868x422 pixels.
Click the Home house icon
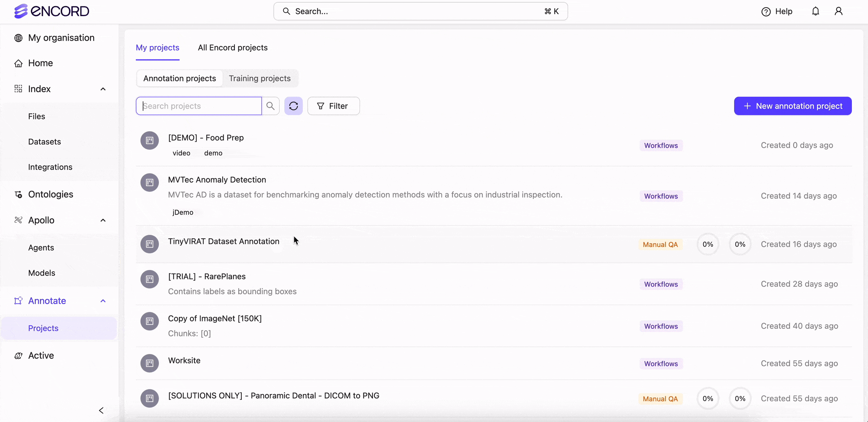coord(18,63)
